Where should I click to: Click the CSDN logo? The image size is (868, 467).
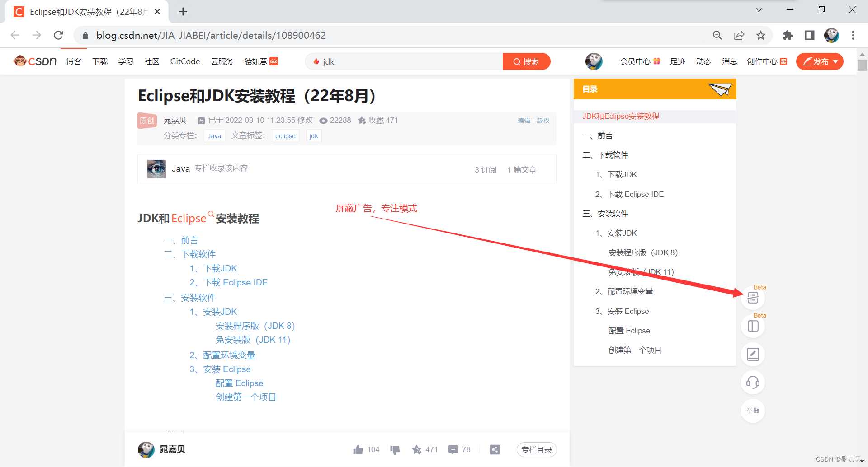(x=35, y=61)
